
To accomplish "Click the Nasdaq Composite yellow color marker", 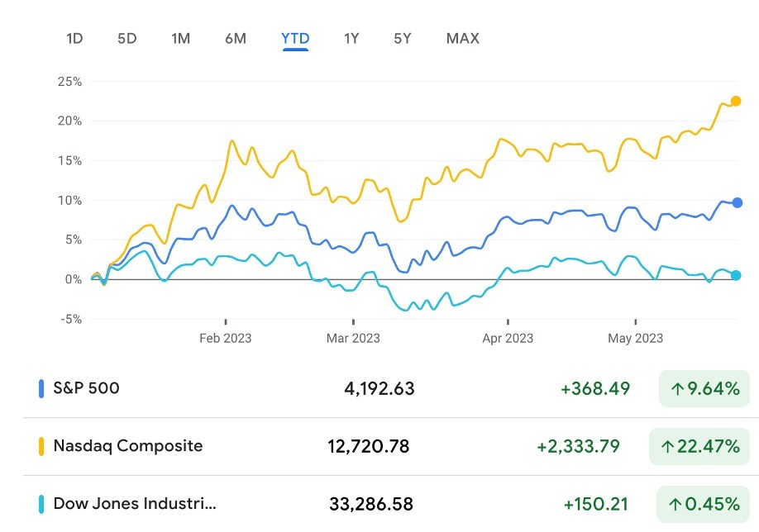I will click(41, 446).
